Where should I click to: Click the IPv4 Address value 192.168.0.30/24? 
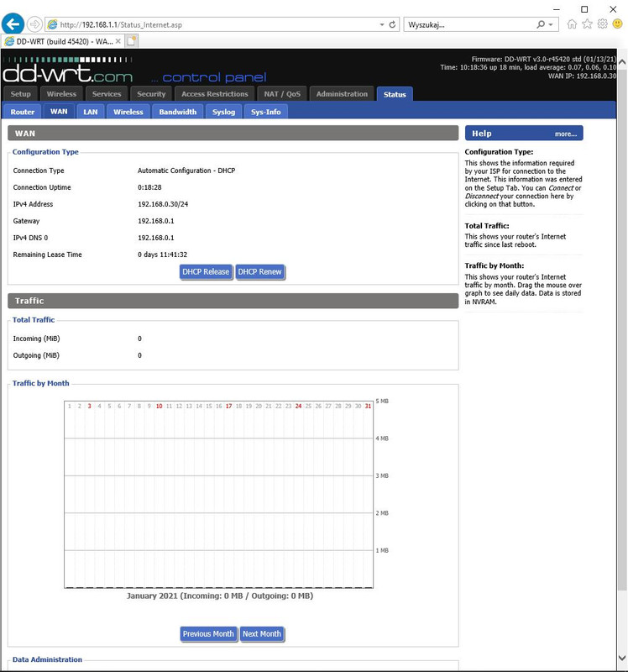tap(163, 204)
